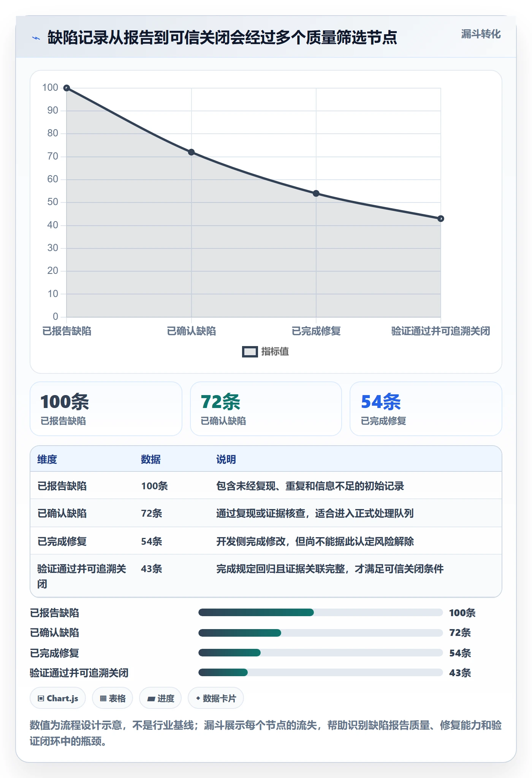Click the 验证通过并可追溯关闭 label in the progress list
The image size is (532, 778).
click(x=79, y=673)
